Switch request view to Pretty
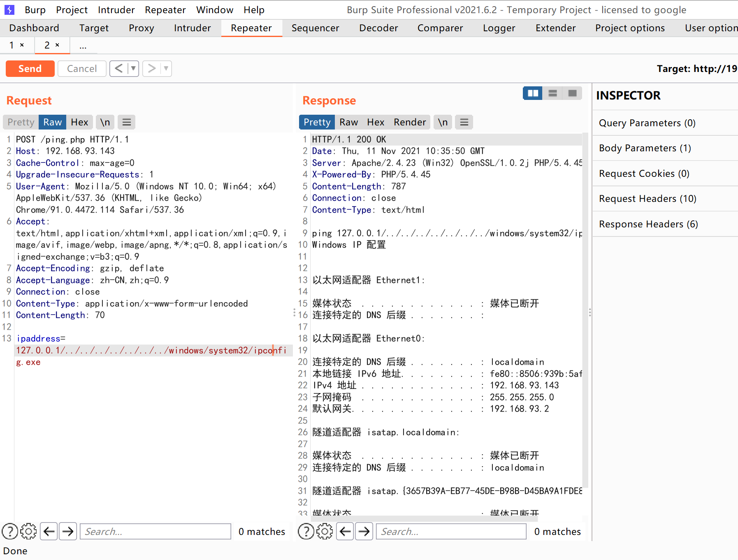The width and height of the screenshot is (738, 560). (21, 122)
